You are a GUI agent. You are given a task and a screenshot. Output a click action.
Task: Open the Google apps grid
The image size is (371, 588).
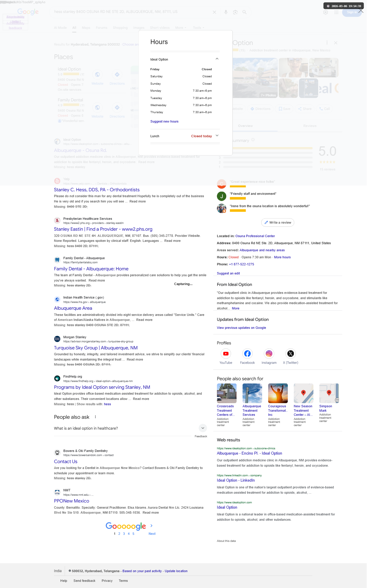tap(336, 12)
